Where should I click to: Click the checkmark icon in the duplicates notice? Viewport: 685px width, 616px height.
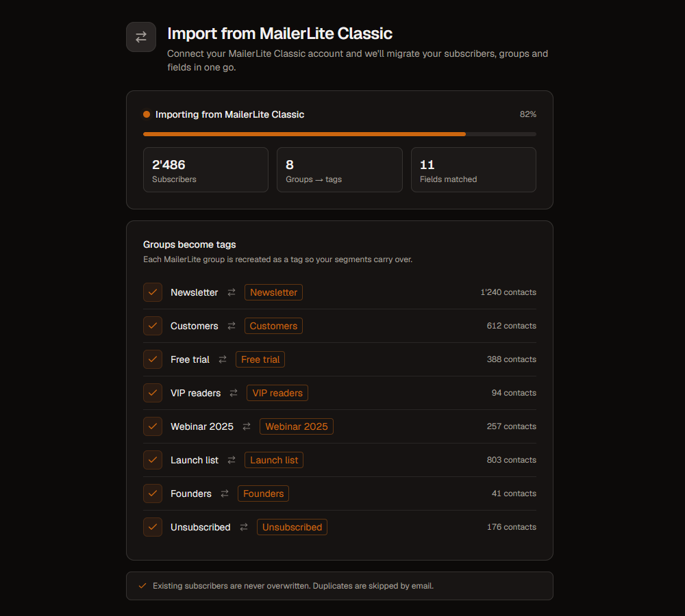coord(142,586)
